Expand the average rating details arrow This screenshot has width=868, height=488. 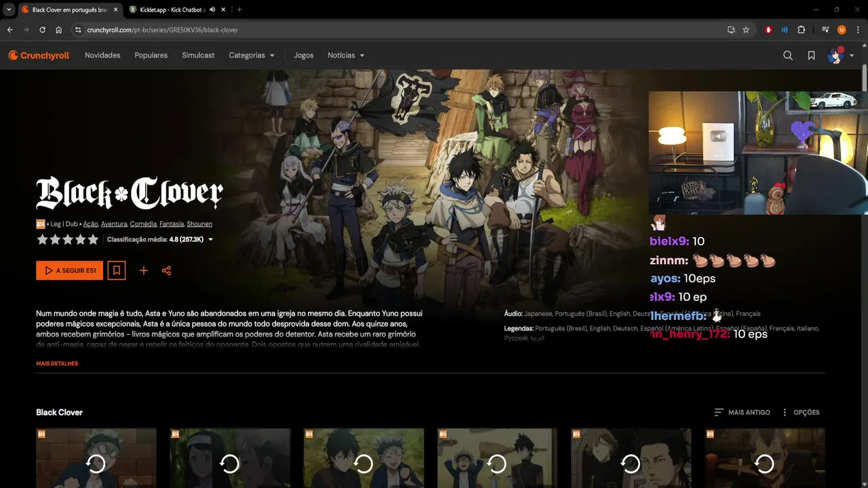[x=210, y=239]
